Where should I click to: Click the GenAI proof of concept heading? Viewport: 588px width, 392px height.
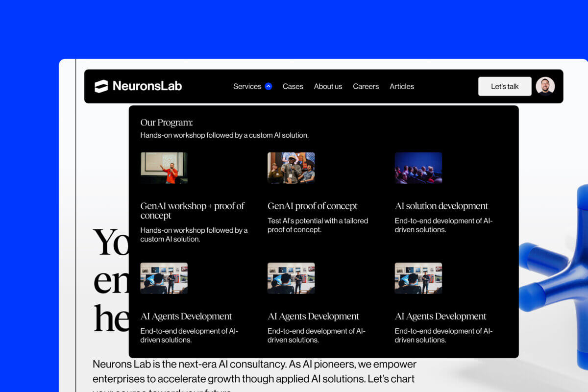[312, 206]
